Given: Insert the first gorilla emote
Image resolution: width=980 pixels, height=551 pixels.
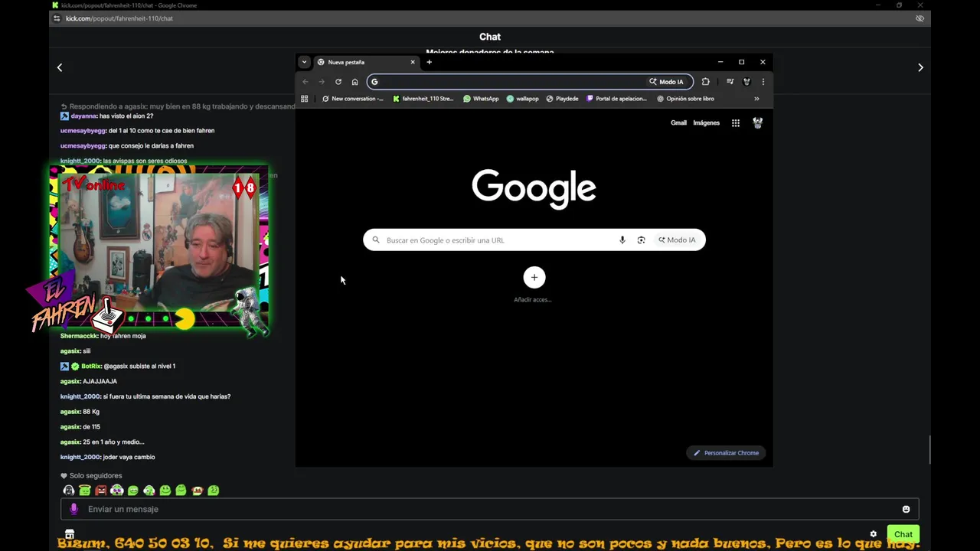Looking at the screenshot, I should (x=69, y=491).
